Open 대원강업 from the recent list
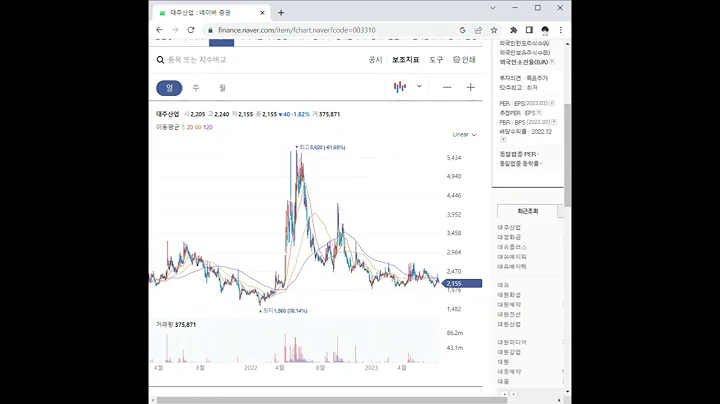720x404 pixels. pyautogui.click(x=509, y=352)
